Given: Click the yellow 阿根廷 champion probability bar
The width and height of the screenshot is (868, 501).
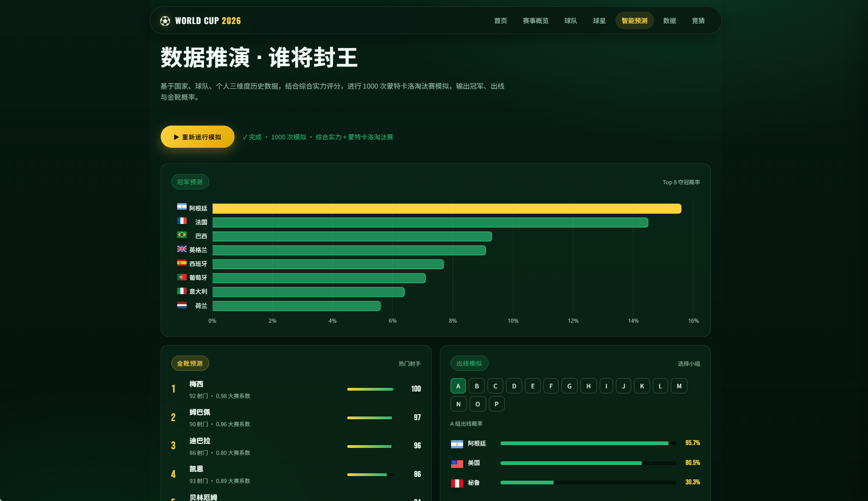Looking at the screenshot, I should 447,209.
